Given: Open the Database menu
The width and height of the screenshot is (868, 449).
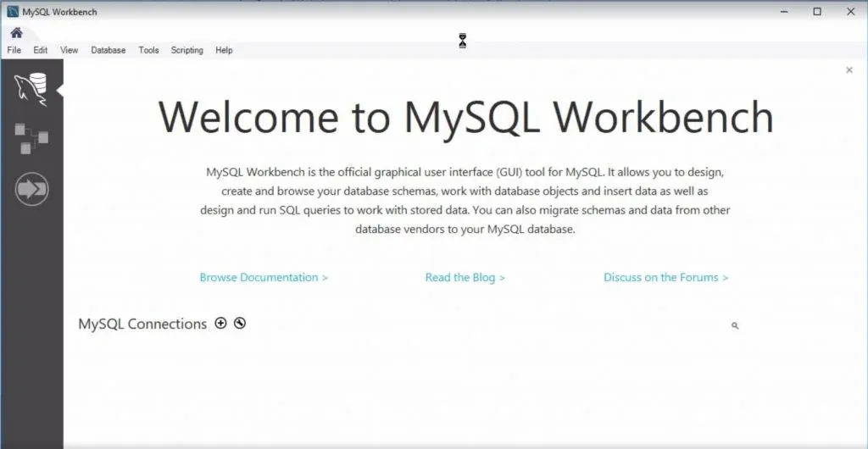Looking at the screenshot, I should [108, 50].
